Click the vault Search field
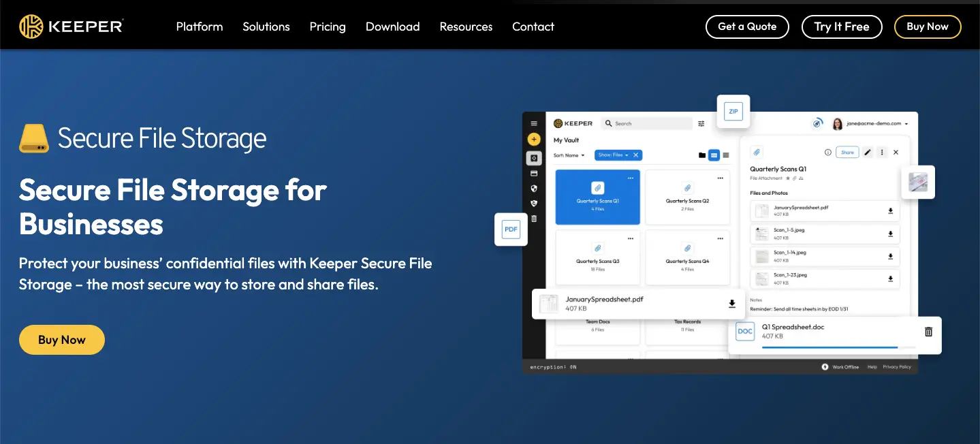The image size is (980, 444). pos(647,124)
